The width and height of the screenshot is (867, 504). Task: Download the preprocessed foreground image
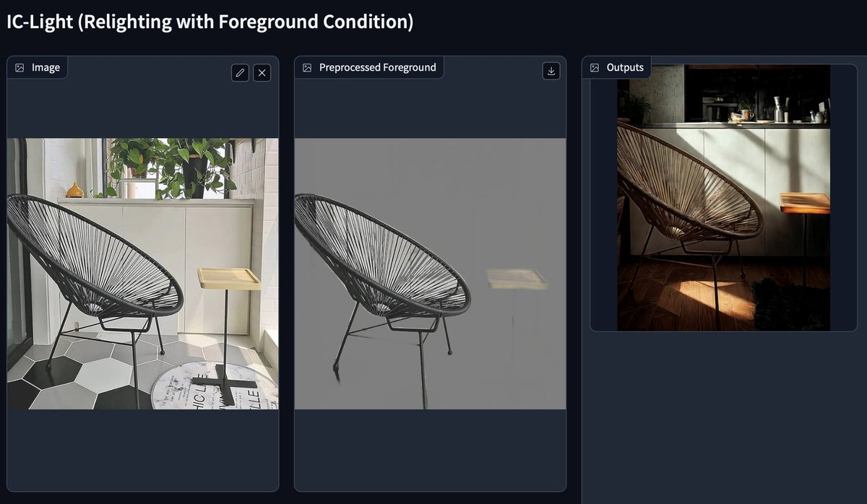(551, 71)
